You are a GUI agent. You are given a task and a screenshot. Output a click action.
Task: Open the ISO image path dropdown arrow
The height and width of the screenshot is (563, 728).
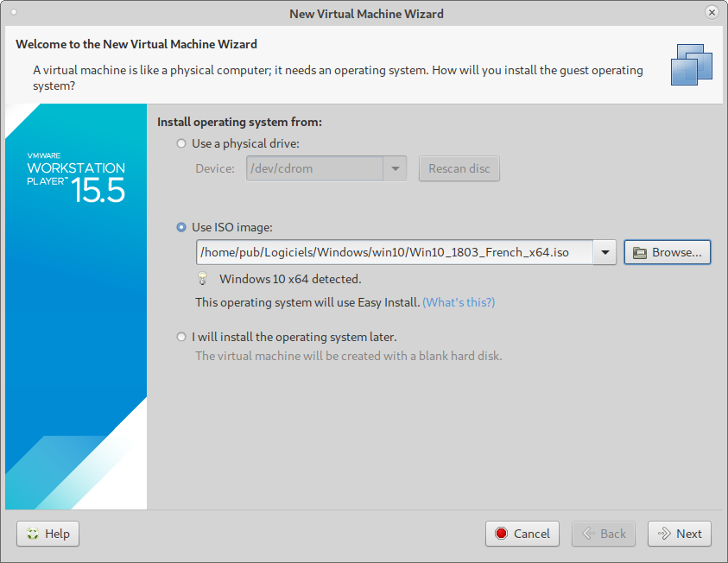click(605, 253)
